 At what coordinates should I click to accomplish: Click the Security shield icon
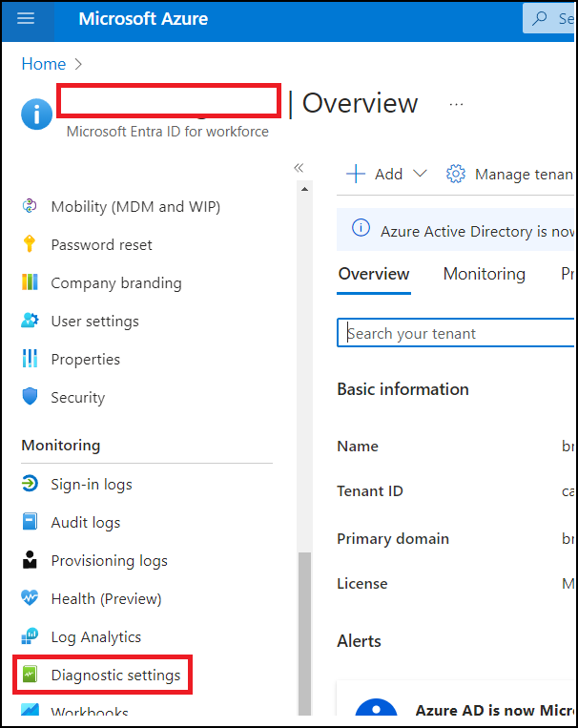click(x=31, y=397)
